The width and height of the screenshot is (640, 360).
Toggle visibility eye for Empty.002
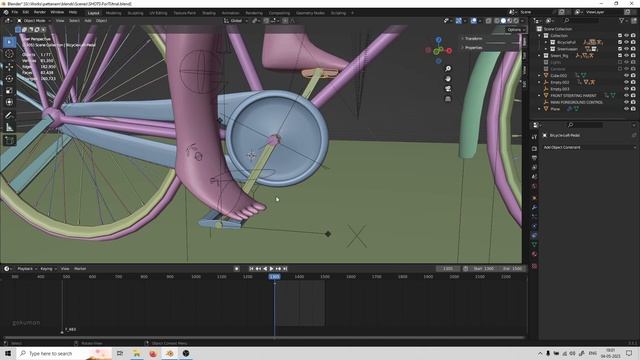[626, 82]
